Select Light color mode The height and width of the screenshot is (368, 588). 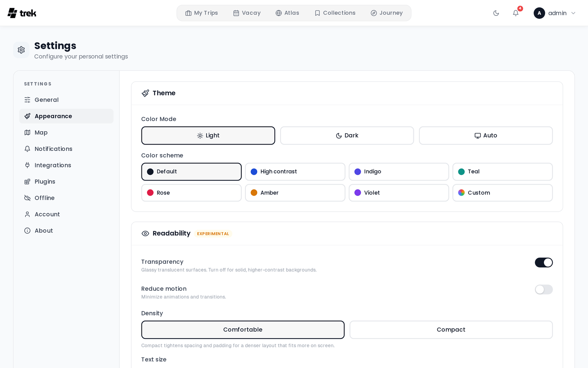[x=208, y=135]
